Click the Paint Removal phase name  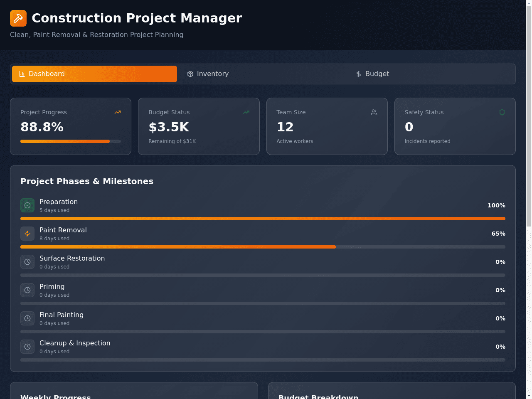click(63, 230)
